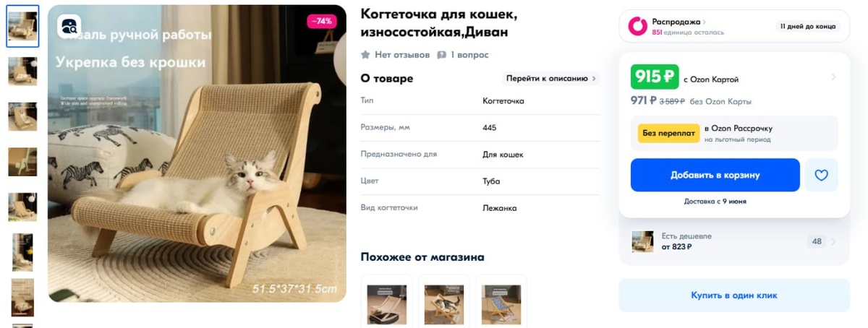The width and height of the screenshot is (868, 328).
Task: Expand the Ozon Card price details chevron
Action: click(833, 77)
